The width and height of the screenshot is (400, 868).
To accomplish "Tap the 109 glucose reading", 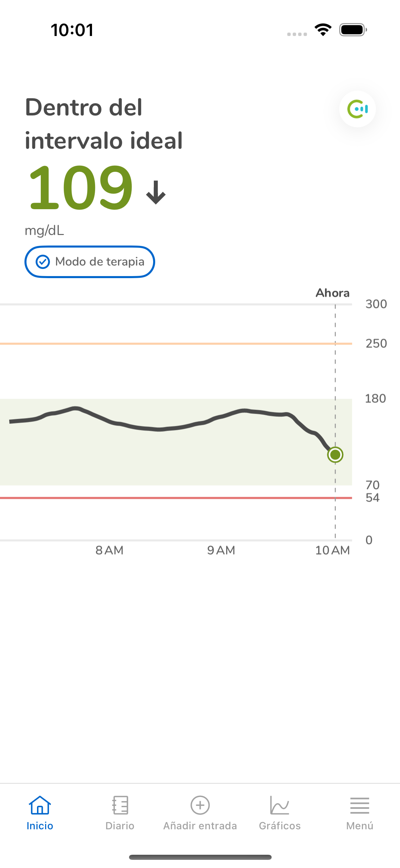I will click(x=81, y=187).
